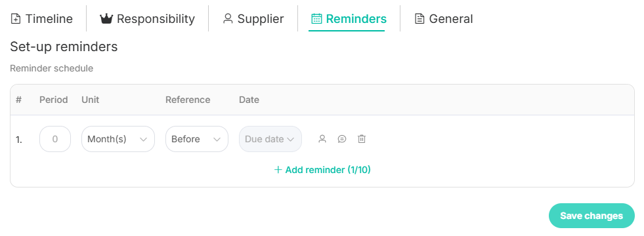This screenshot has height=236, width=644.
Task: Open the Due date dropdown
Action: pyautogui.click(x=270, y=139)
